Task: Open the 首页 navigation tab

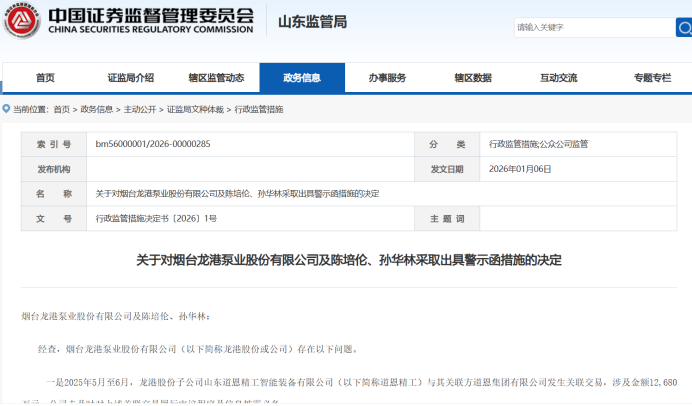Action: point(45,78)
